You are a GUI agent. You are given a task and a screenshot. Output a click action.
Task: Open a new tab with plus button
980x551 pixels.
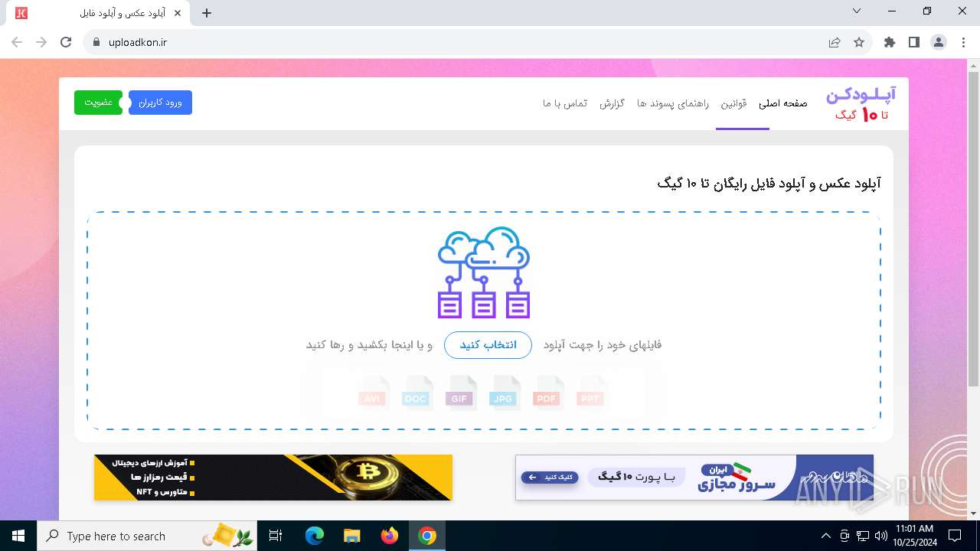click(207, 13)
